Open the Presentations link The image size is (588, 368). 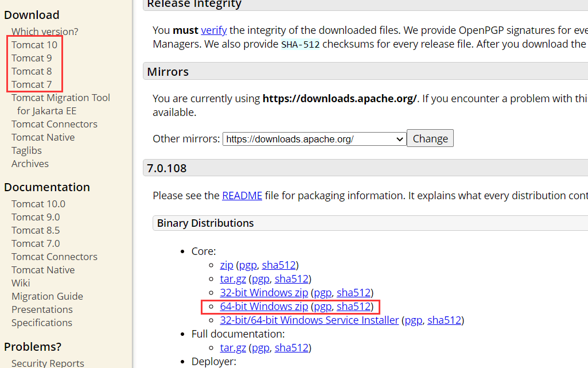point(42,309)
